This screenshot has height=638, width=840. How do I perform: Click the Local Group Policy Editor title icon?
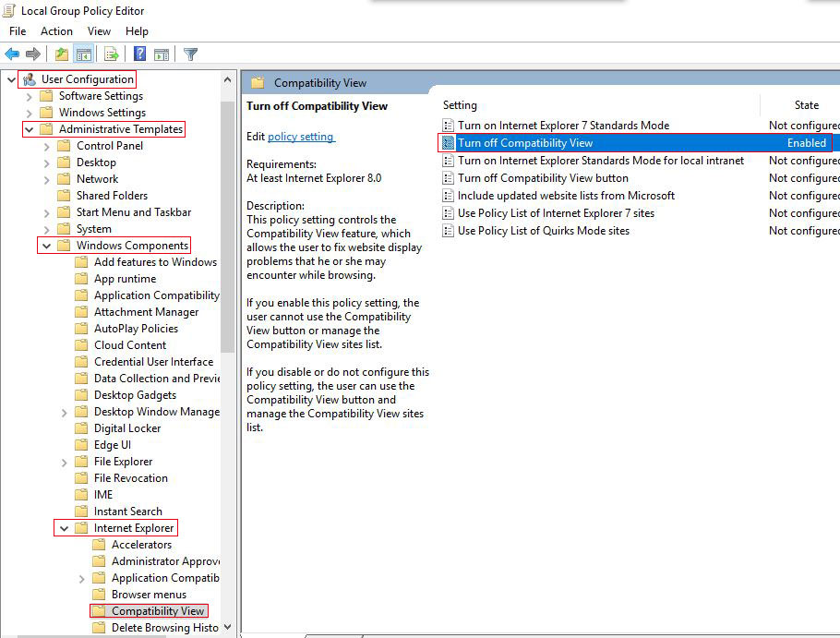pyautogui.click(x=8, y=10)
